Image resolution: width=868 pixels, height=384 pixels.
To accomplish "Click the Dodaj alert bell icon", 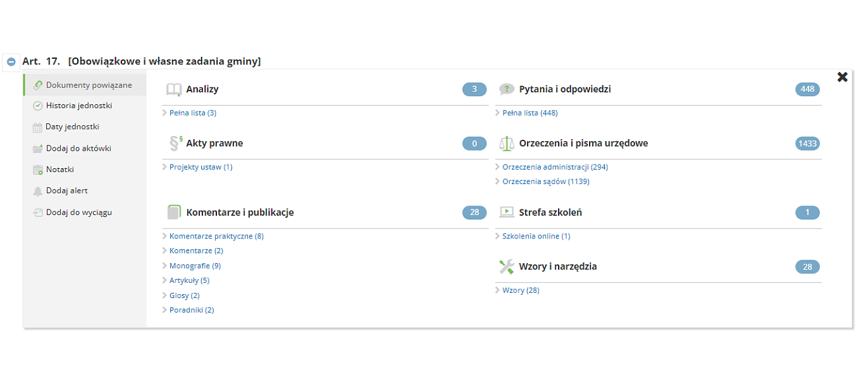I will [38, 191].
